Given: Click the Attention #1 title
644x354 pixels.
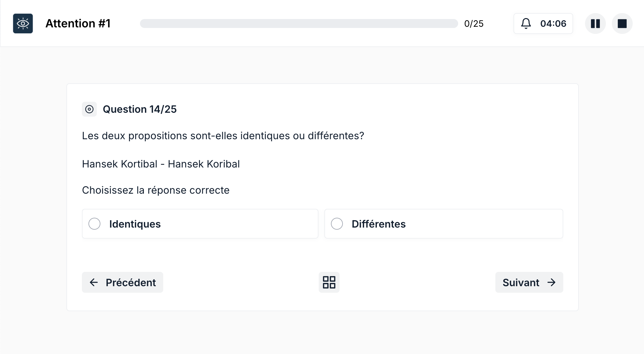Looking at the screenshot, I should (78, 23).
